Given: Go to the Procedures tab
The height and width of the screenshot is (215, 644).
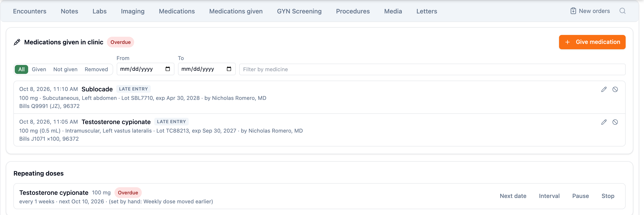Looking at the screenshot, I should (x=353, y=11).
